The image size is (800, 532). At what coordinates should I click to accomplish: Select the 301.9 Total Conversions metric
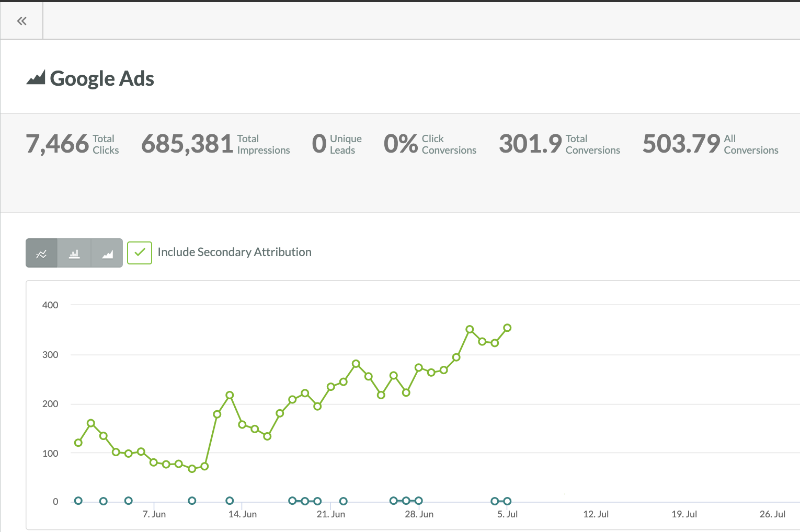(x=559, y=144)
